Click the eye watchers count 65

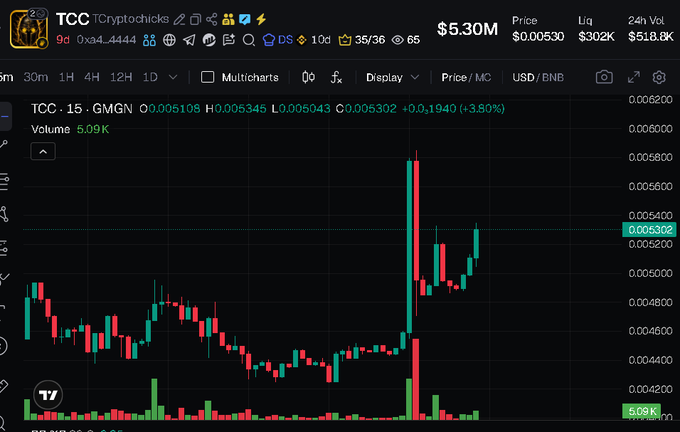(405, 40)
